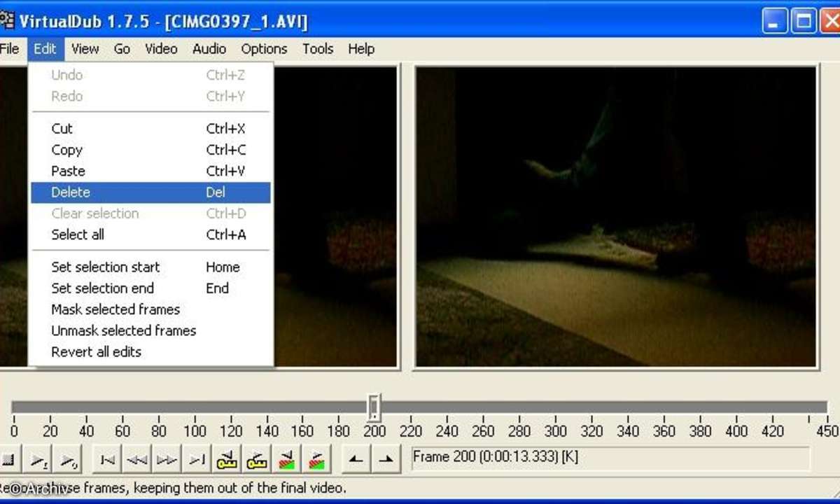840x504 pixels.
Task: Choose Copy from the Edit menu
Action: pos(150,150)
